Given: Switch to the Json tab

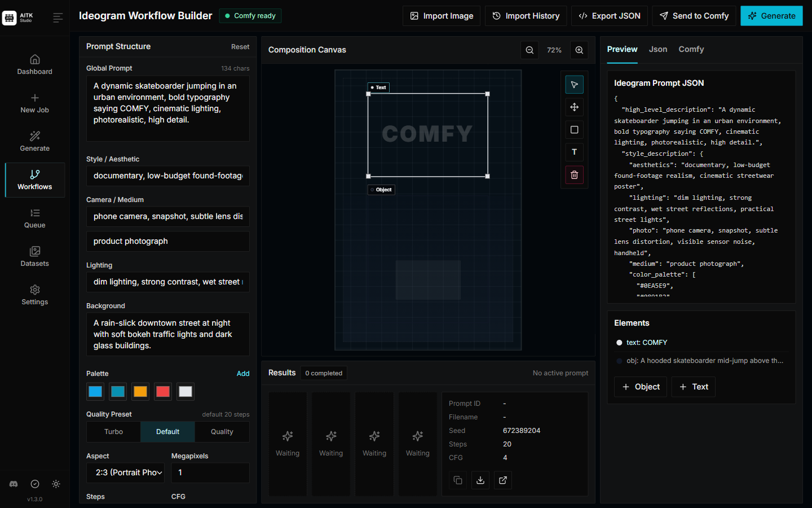Looking at the screenshot, I should click(x=657, y=50).
